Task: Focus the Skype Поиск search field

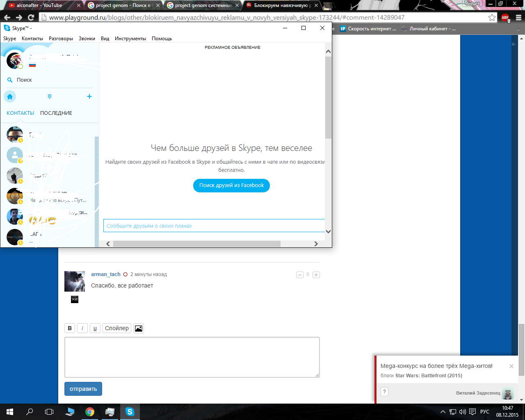Action: (50, 80)
